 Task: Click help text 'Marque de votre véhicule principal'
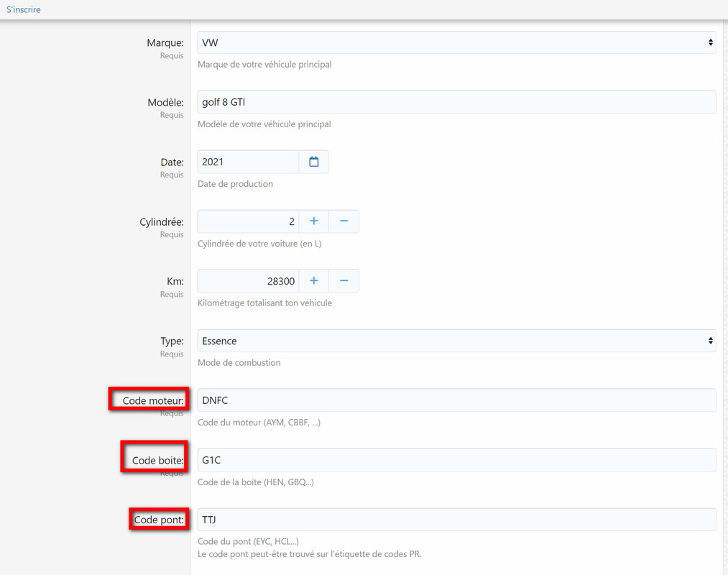coord(264,65)
